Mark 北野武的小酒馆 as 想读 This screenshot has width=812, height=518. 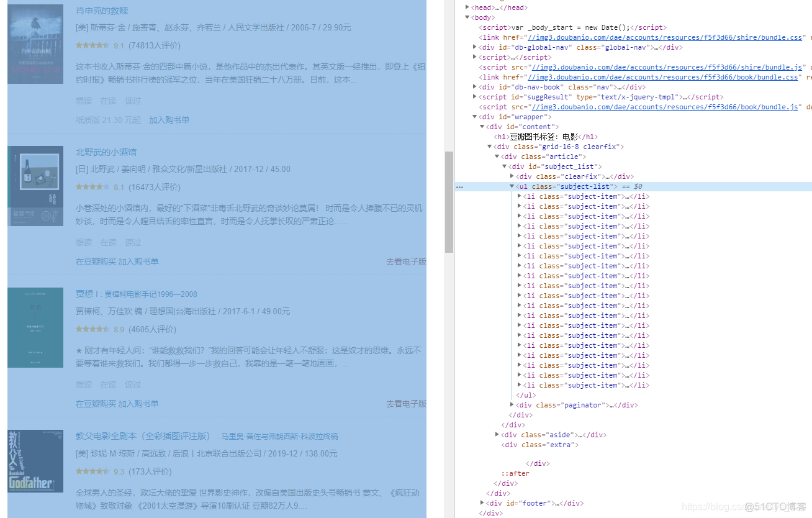click(x=84, y=242)
